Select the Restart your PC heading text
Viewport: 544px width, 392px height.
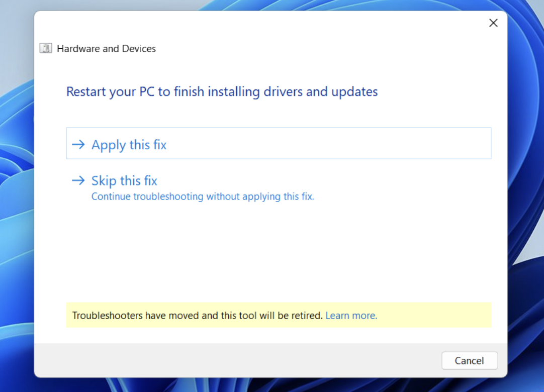point(222,91)
